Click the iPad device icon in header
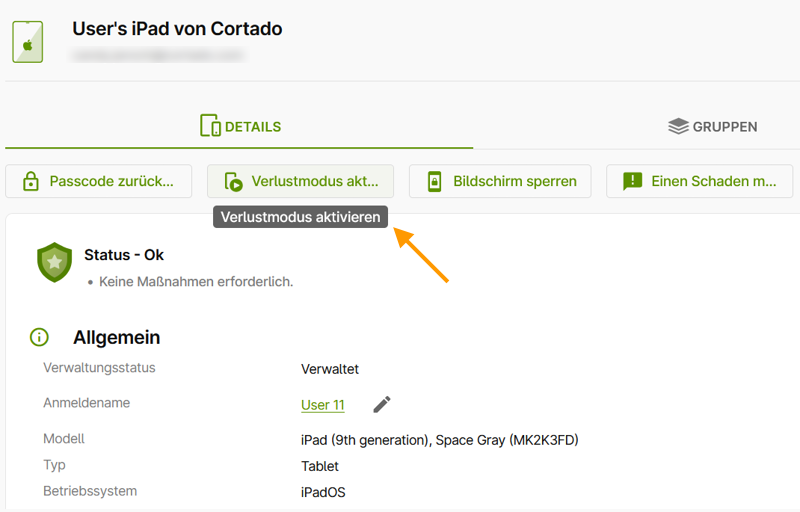800x512 pixels. pyautogui.click(x=28, y=42)
